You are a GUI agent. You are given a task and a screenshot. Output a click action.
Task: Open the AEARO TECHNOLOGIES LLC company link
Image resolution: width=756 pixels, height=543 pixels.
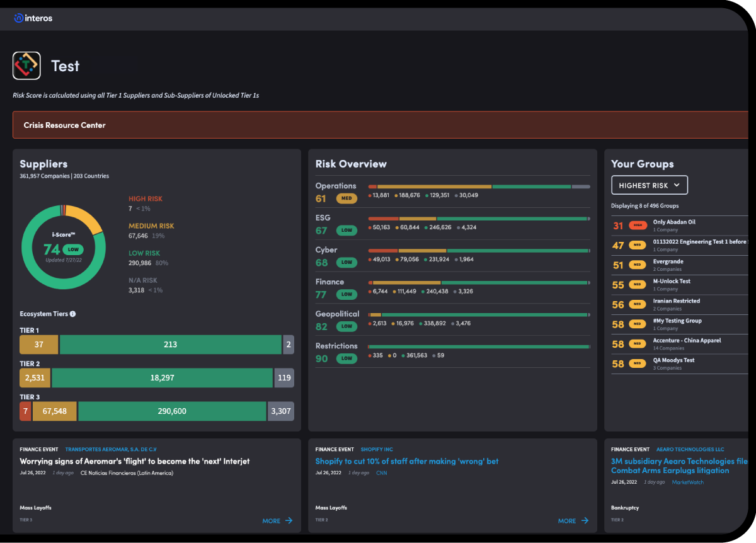pos(690,450)
